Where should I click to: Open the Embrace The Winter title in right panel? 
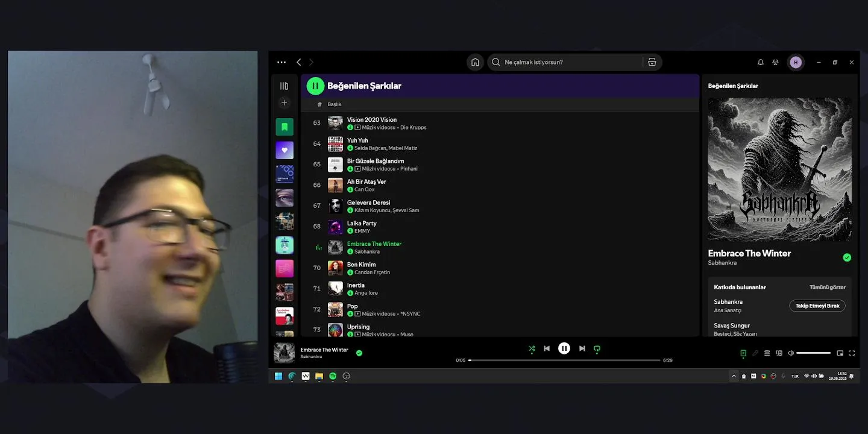[x=749, y=254]
